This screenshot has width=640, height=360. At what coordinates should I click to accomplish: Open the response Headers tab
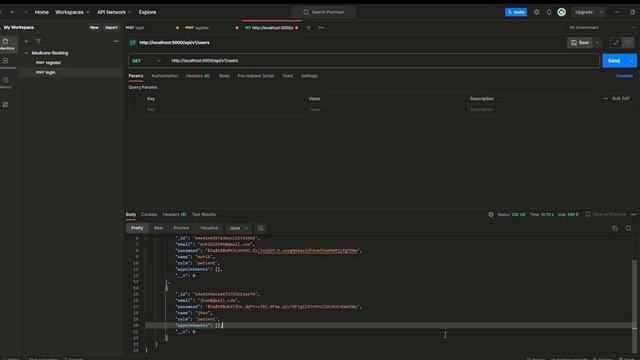click(x=174, y=214)
